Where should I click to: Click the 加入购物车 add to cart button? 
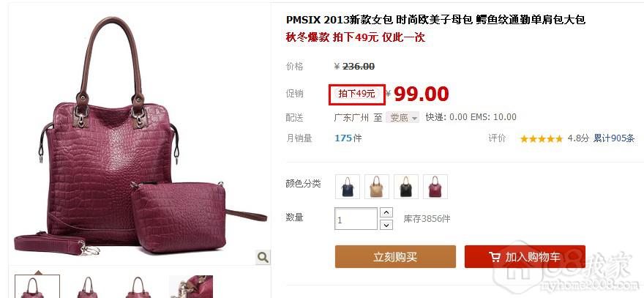525,257
